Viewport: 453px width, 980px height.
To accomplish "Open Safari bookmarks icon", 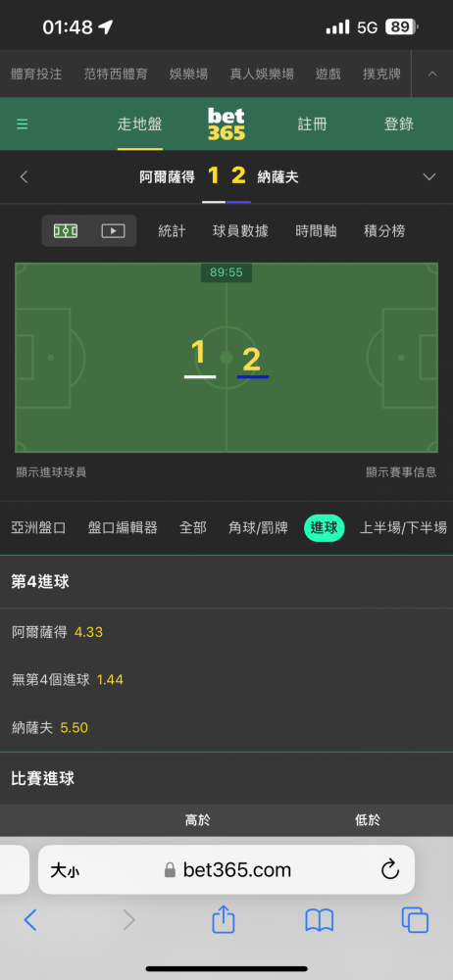I will (x=319, y=920).
